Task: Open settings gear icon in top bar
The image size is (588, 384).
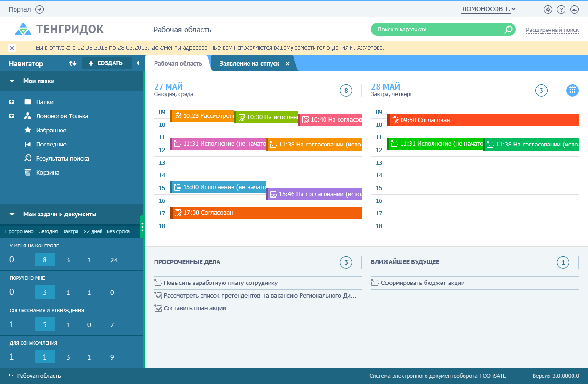Action: pos(548,9)
